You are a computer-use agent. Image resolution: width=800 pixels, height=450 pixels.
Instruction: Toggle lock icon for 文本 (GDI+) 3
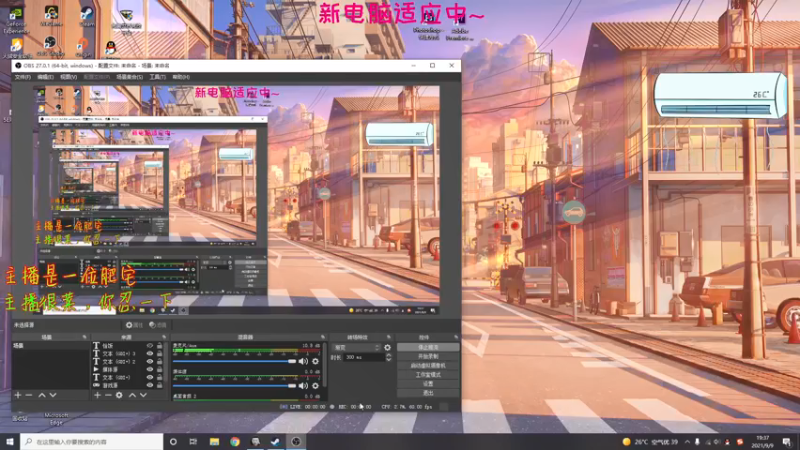[x=160, y=354]
